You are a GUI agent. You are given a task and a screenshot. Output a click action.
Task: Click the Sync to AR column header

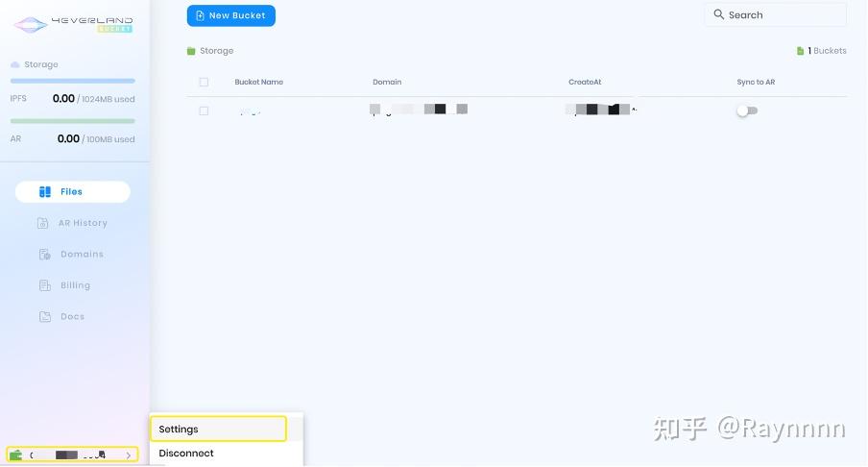(x=756, y=82)
